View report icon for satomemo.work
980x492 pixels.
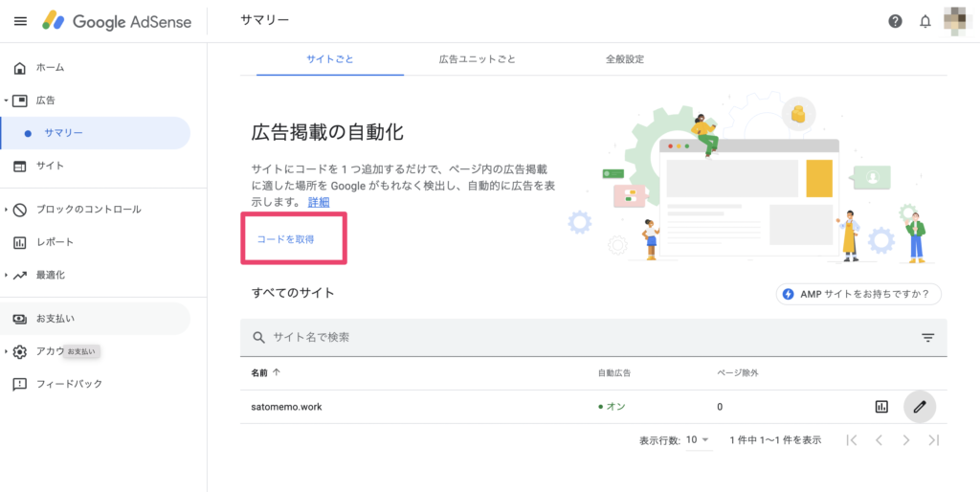[x=881, y=407]
